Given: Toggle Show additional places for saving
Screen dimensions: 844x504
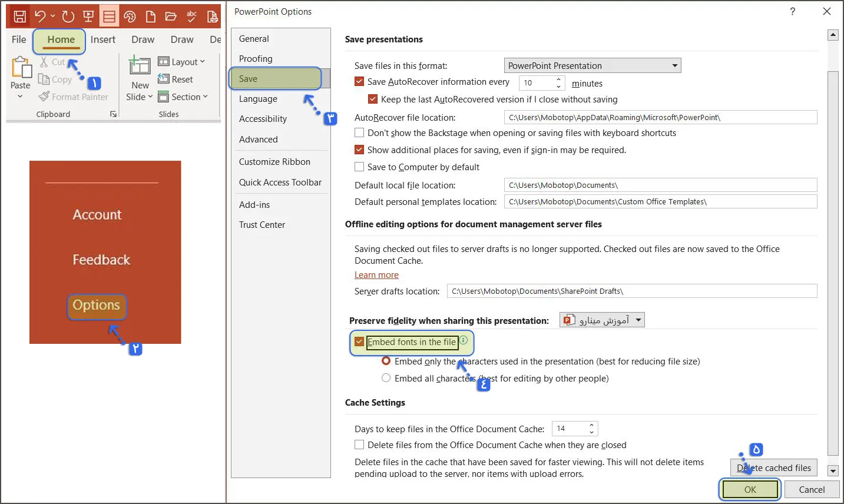Looking at the screenshot, I should pyautogui.click(x=359, y=150).
